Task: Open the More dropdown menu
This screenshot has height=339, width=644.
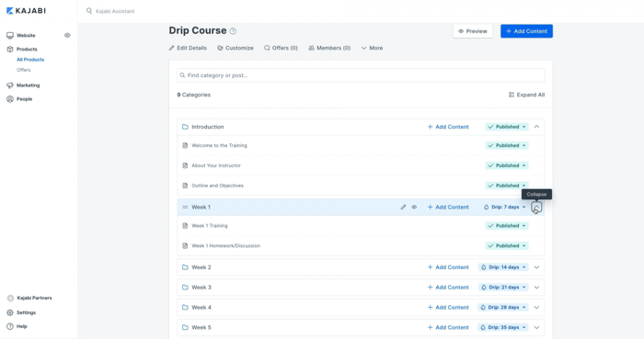Action: 372,48
